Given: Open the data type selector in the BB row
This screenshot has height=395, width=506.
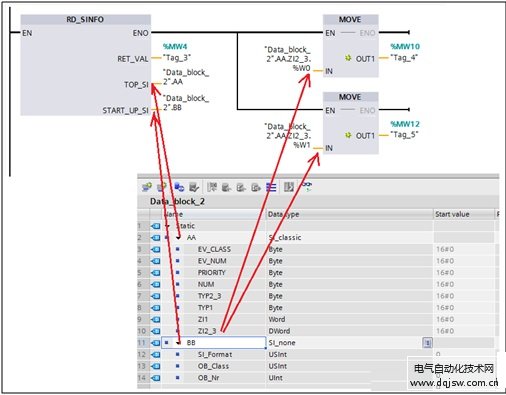Looking at the screenshot, I should point(427,343).
